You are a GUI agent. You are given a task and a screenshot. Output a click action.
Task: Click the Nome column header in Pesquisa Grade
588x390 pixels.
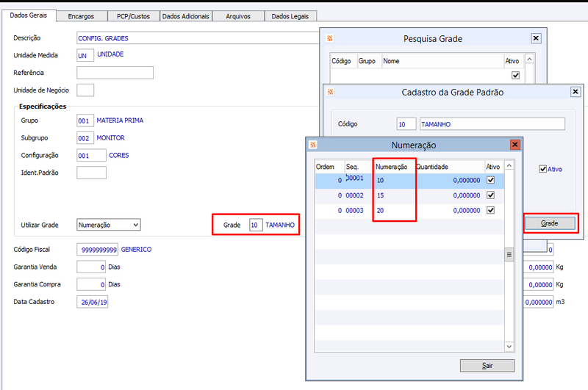[x=442, y=61]
